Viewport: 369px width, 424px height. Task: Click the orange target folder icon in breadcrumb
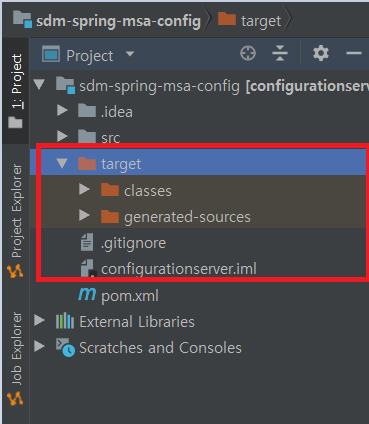(x=227, y=18)
